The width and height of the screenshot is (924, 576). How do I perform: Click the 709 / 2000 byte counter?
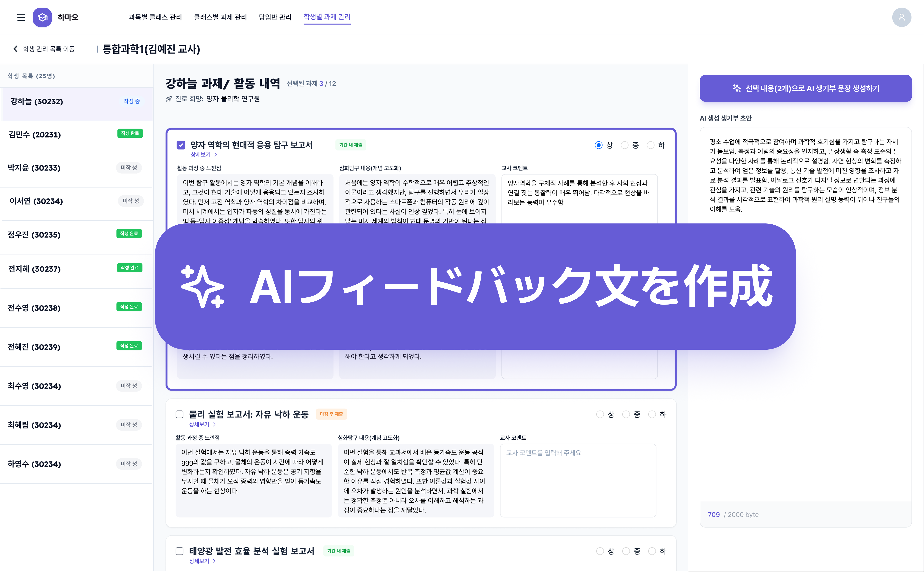(x=733, y=515)
